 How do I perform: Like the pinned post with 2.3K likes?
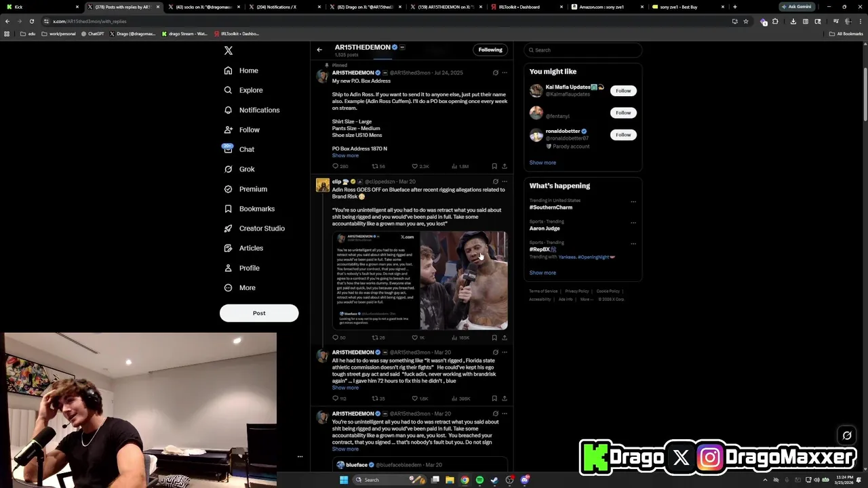coord(415,166)
